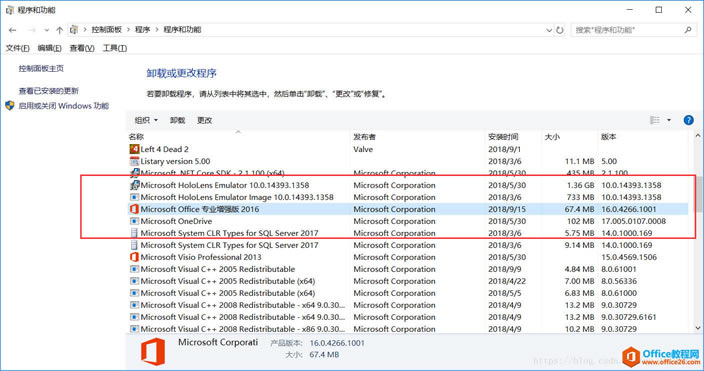Go up one level with up arrow

[60, 30]
